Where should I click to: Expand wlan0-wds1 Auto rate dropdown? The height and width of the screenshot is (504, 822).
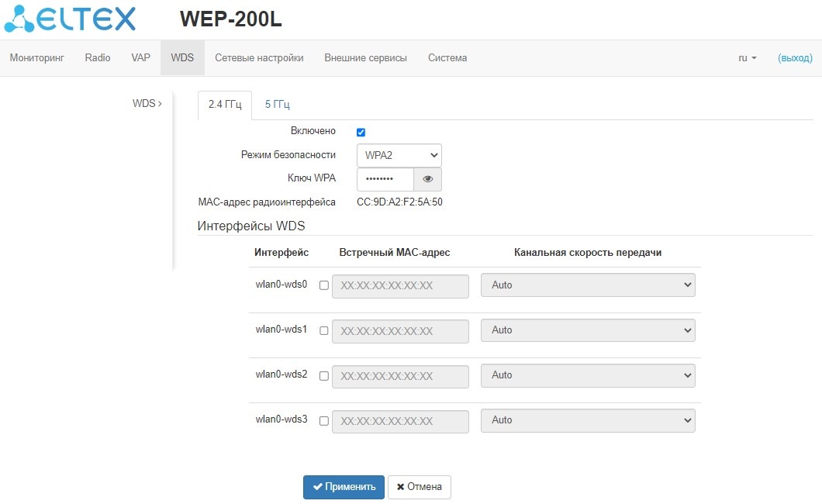pyautogui.click(x=588, y=330)
